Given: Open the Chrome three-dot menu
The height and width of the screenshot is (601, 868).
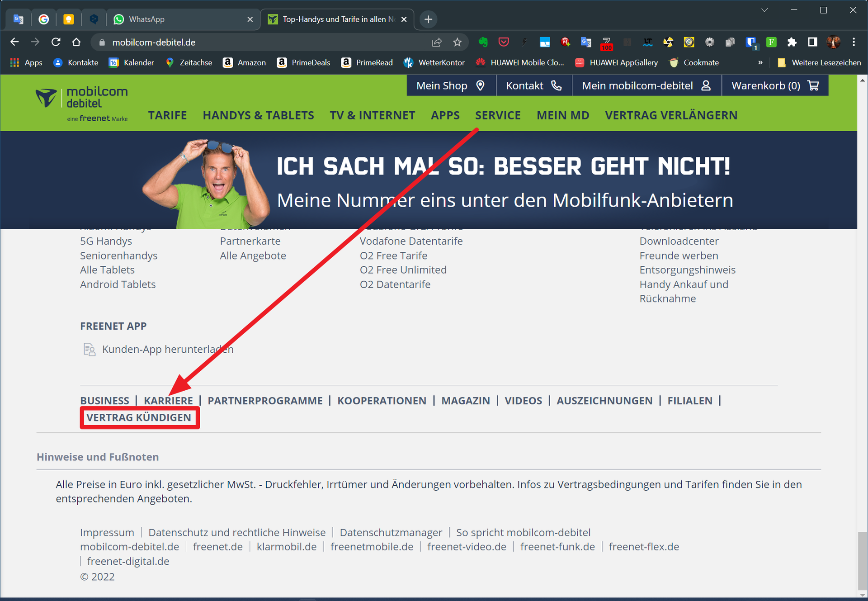Looking at the screenshot, I should point(854,42).
